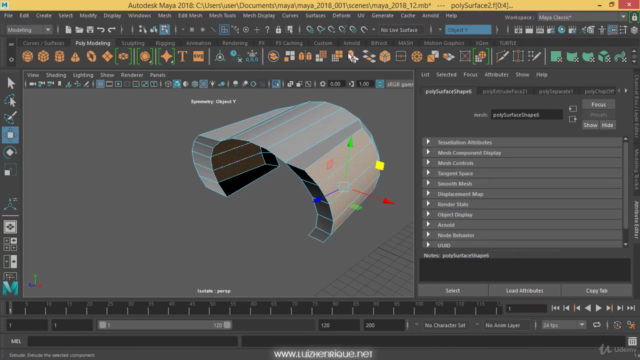Select the Multi-Cut knife tool

tap(502, 56)
